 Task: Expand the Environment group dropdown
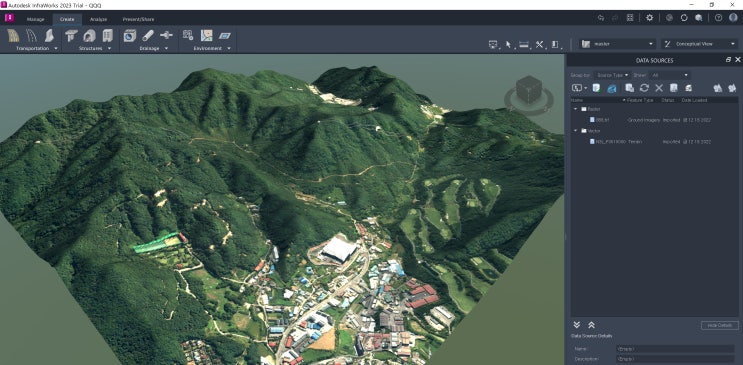pos(229,48)
